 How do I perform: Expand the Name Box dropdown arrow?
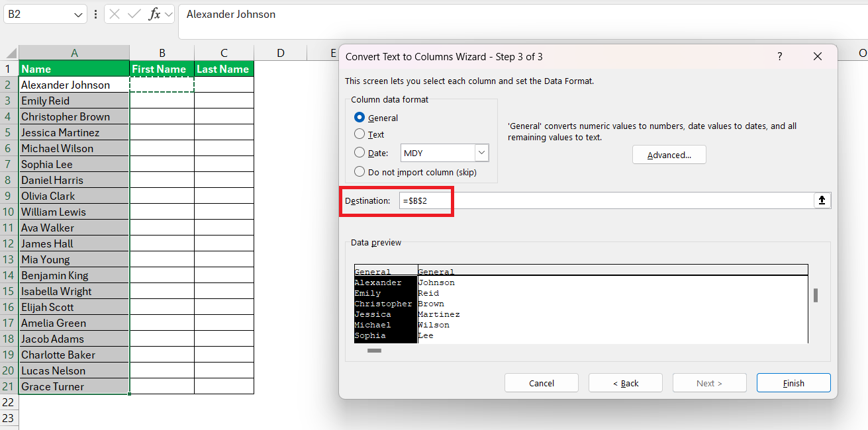(79, 14)
